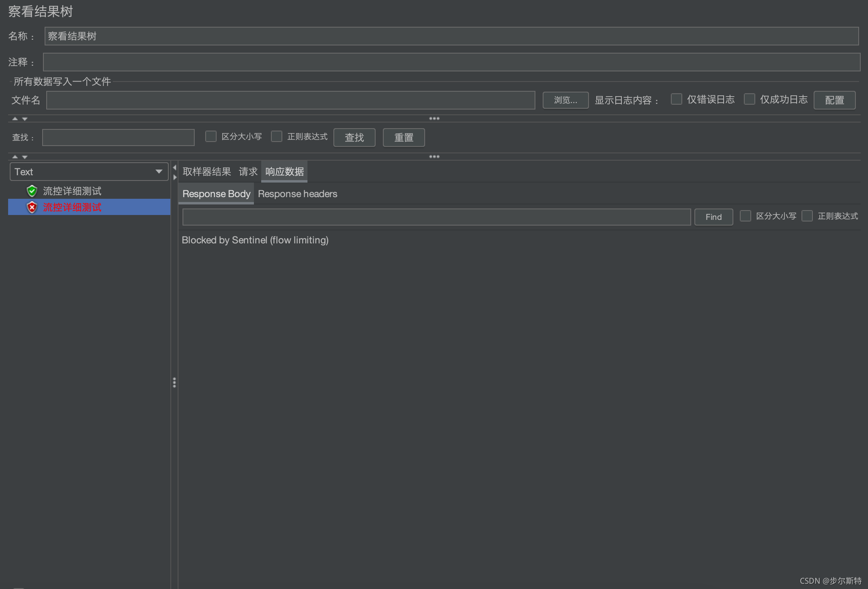868x589 pixels.
Task: Open the Text renderer dropdown
Action: (x=89, y=172)
